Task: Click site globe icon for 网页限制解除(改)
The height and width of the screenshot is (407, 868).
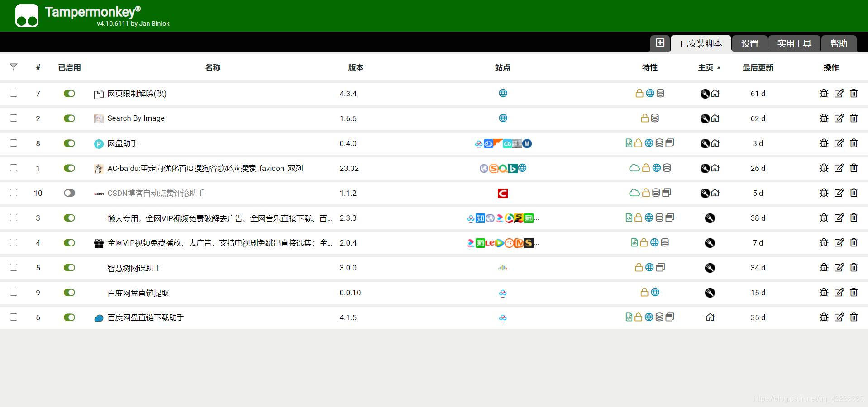Action: tap(503, 93)
